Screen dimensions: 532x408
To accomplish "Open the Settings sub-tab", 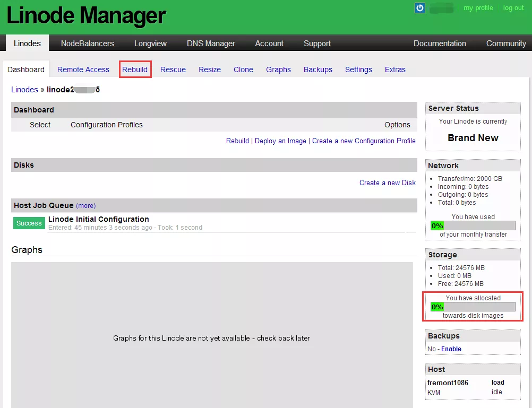I will [x=358, y=70].
